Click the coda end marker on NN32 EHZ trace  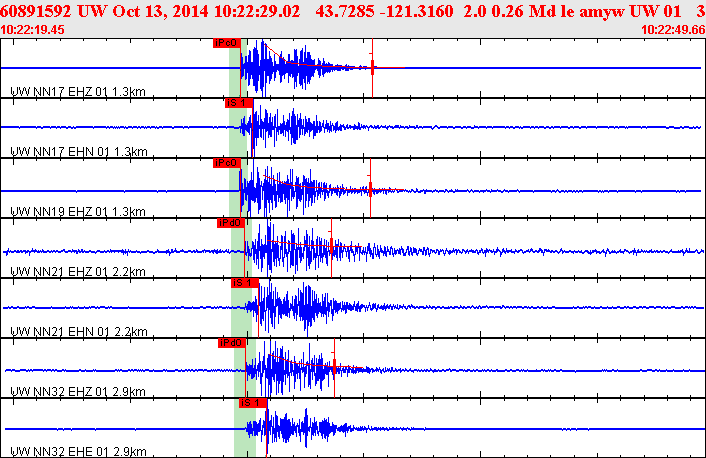pyautogui.click(x=334, y=366)
